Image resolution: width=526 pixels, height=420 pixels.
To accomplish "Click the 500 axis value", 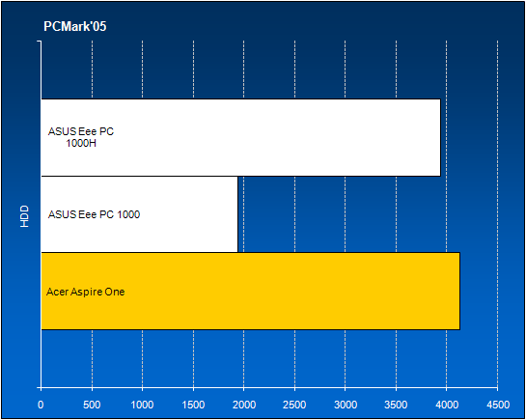I will [92, 405].
